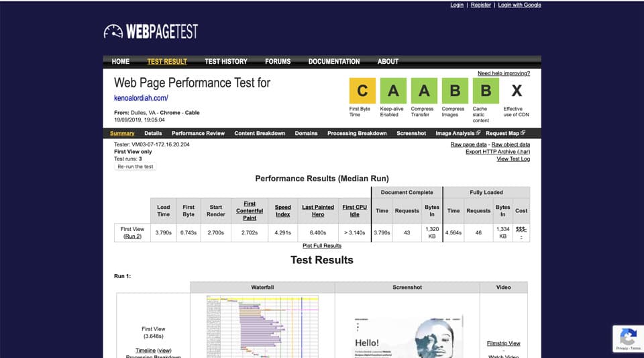Click the Compress Transfer grade A box
The width and height of the screenshot is (644, 358).
424,91
